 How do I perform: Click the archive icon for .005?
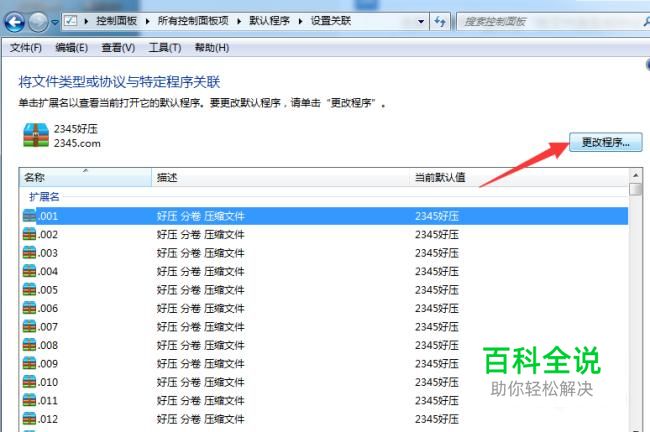pyautogui.click(x=29, y=289)
